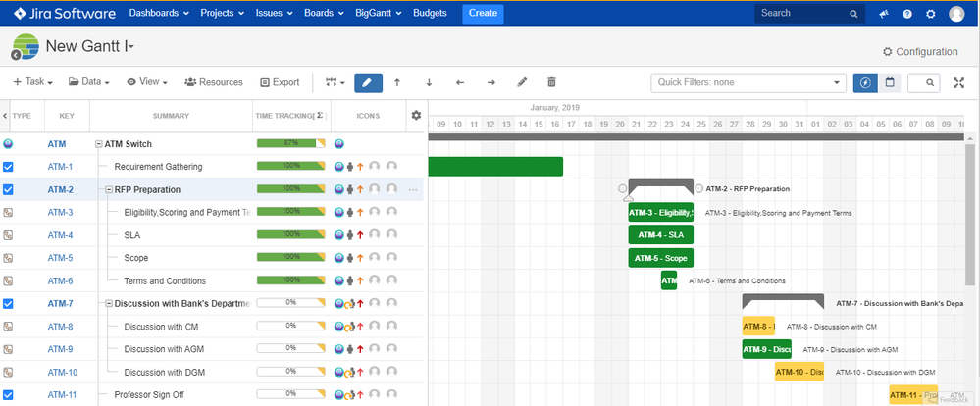Click the ATM-4 100% progress bar
Viewport: 980px width, 406px height.
(291, 234)
